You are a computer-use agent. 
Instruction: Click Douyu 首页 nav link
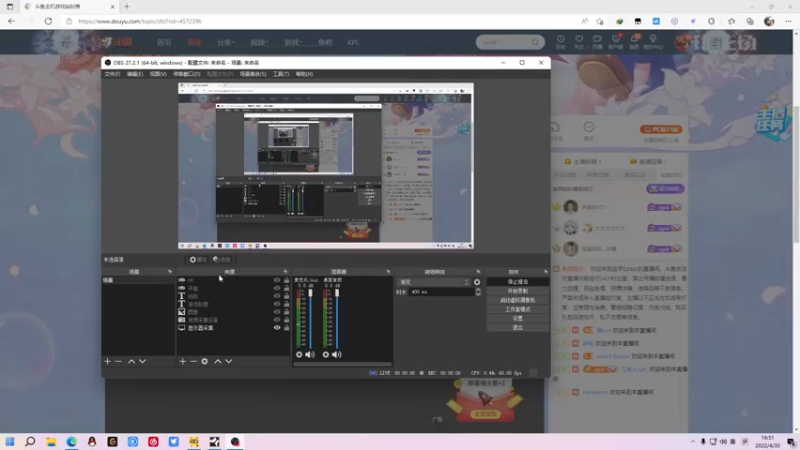click(164, 42)
